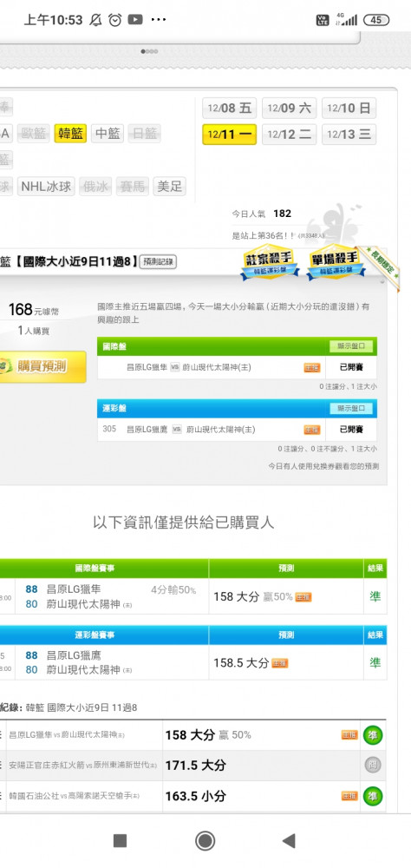Screen dimensions: 411x868
Task: Tap the Android back triangle button
Action: (289, 841)
